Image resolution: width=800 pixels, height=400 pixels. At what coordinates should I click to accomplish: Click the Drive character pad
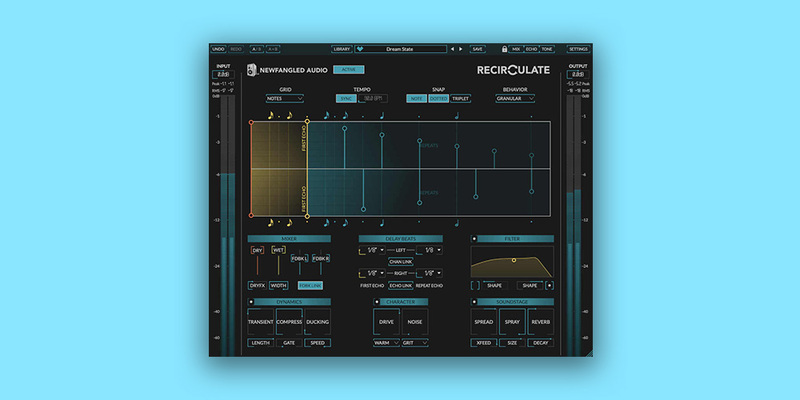(386, 322)
